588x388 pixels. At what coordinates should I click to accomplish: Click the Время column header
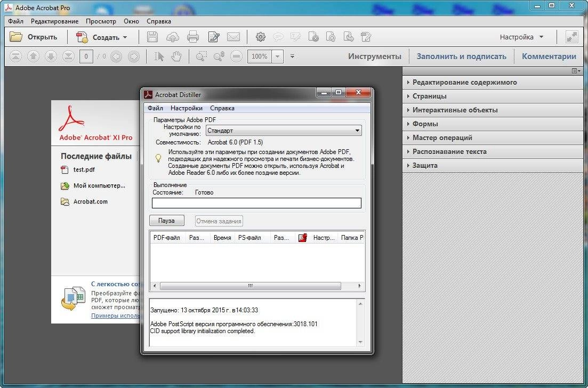pos(222,238)
